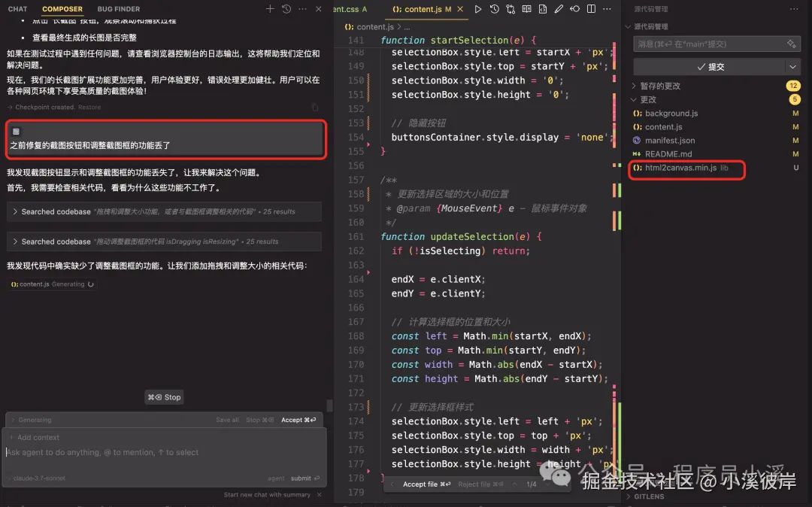The image size is (812, 507).
Task: Select html2canvas.min.js in the changes list
Action: (x=684, y=170)
